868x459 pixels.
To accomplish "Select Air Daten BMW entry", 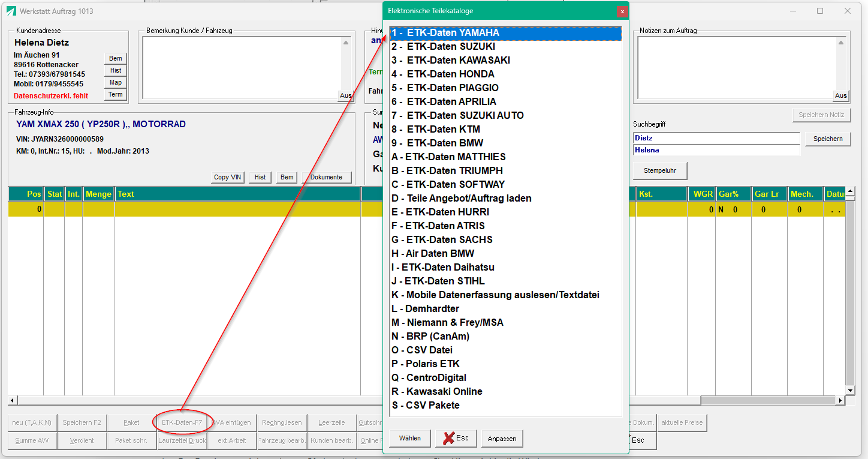I will click(505, 254).
